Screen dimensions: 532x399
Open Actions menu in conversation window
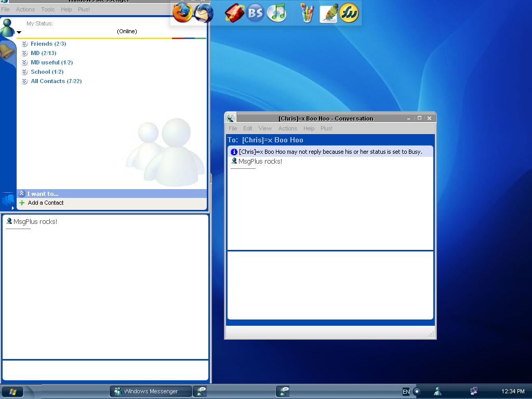pos(287,128)
